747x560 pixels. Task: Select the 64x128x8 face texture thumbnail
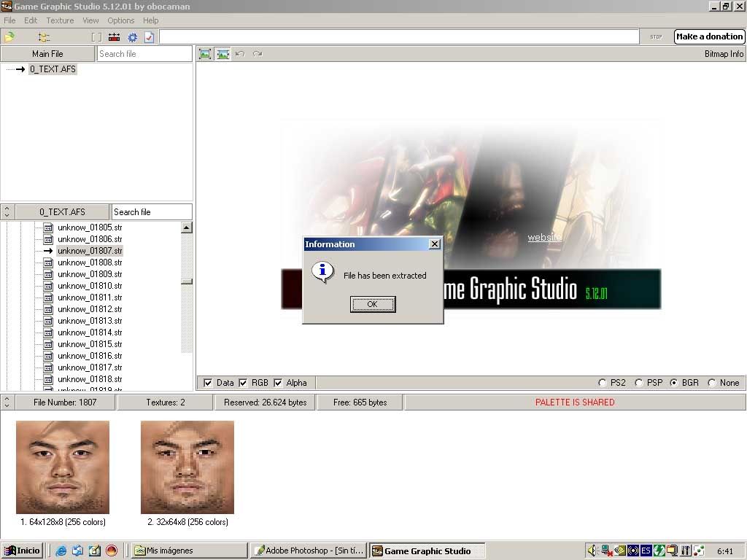[x=63, y=467]
